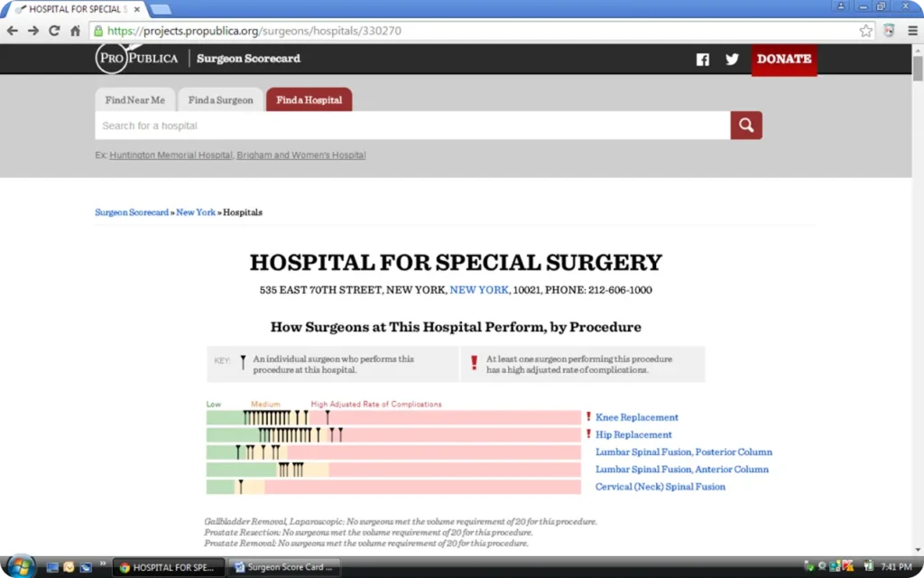Screen dimensions: 924x578
Task: Click the DONATE button
Action: pyautogui.click(x=783, y=60)
